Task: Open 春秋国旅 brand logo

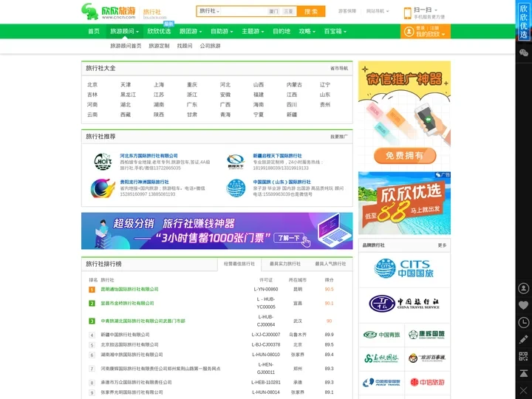Action: pyautogui.click(x=381, y=358)
